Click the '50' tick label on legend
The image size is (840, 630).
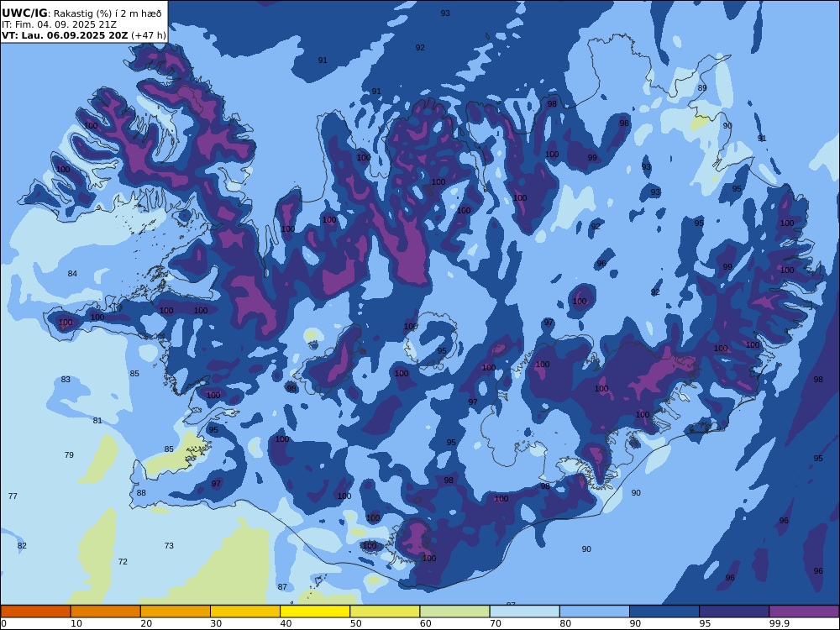point(355,623)
